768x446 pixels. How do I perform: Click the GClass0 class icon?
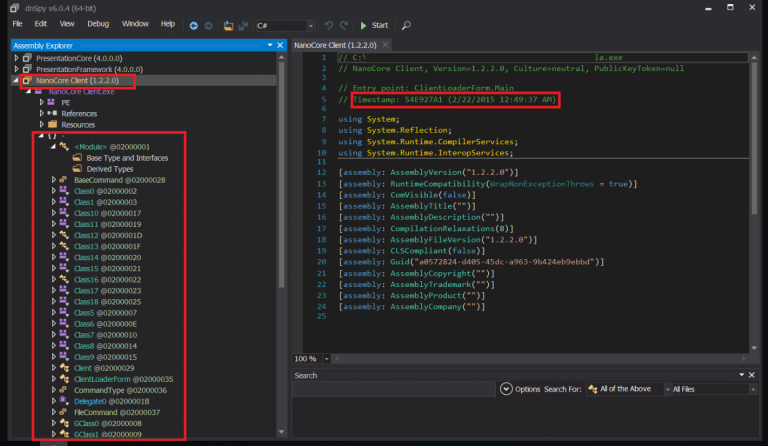(x=64, y=423)
